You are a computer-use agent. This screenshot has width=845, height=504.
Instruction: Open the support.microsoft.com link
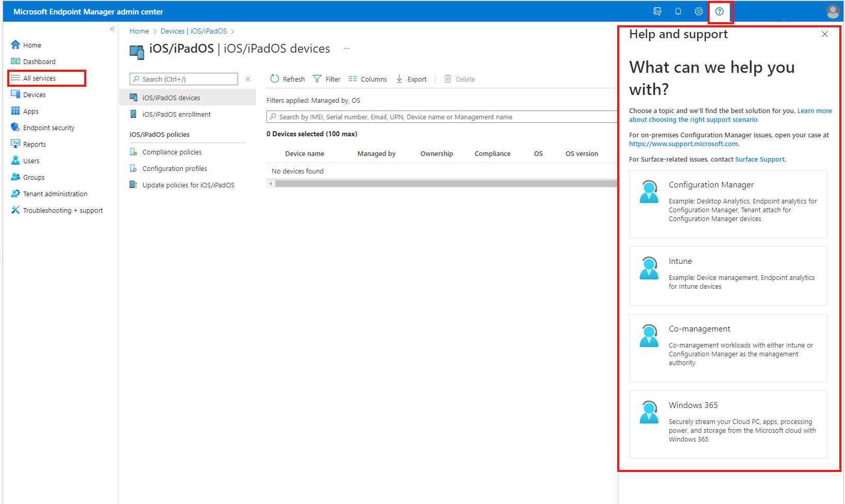click(683, 144)
